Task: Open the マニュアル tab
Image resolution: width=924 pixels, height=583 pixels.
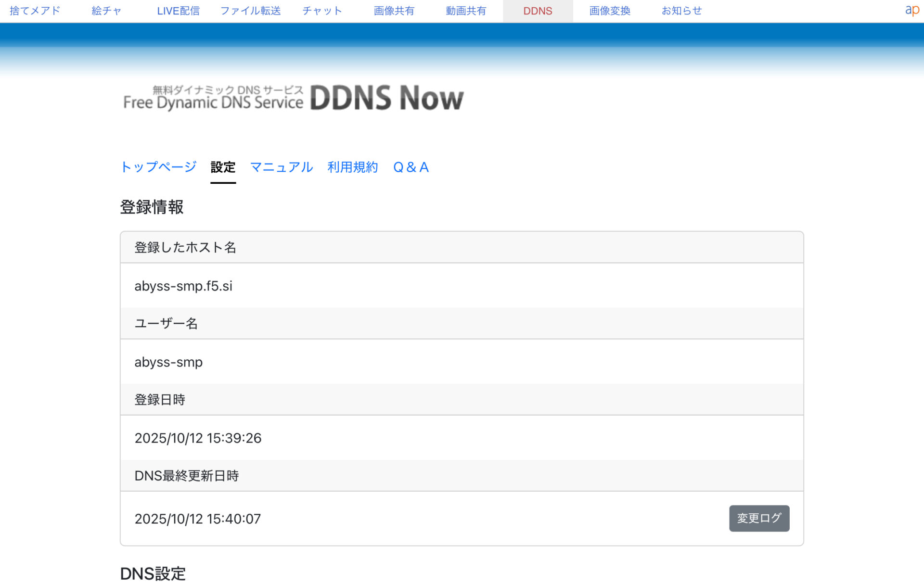Action: point(282,167)
